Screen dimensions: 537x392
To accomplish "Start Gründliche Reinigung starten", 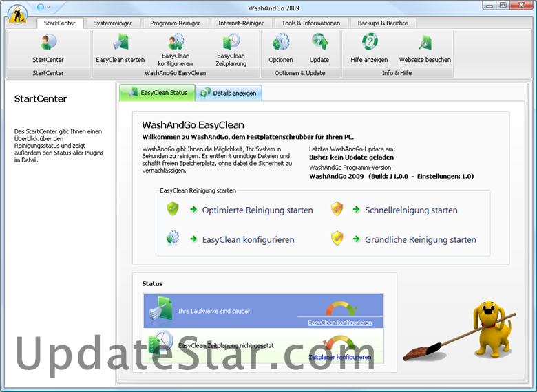I will click(x=421, y=239).
